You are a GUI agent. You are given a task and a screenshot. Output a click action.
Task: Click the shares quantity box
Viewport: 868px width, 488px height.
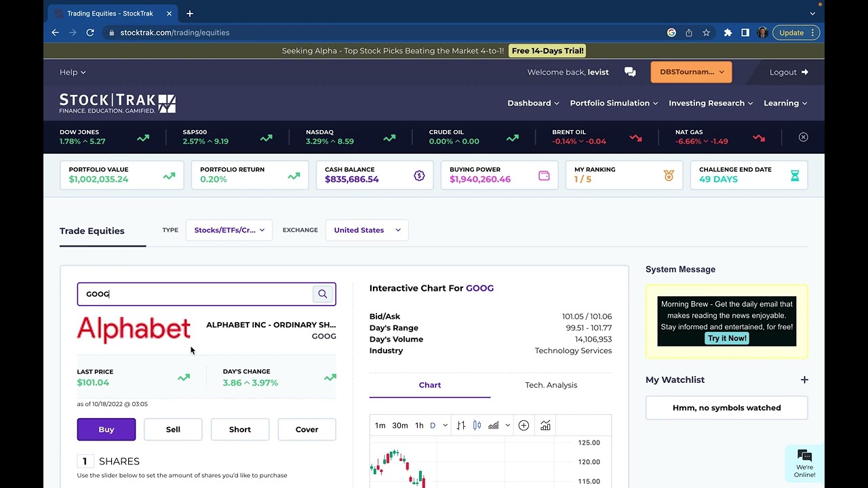[85, 462]
